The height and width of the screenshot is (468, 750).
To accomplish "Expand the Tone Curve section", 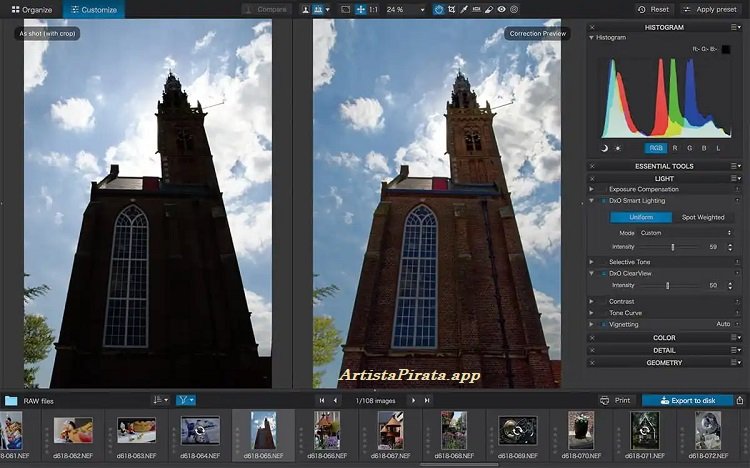I will click(625, 312).
